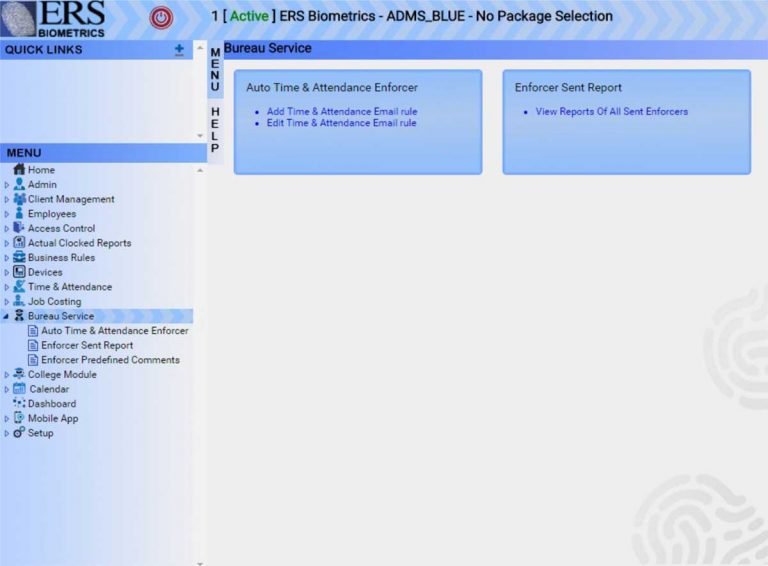The image size is (768, 566).
Task: Open Add Time & Attendance Email rule
Action: 342,112
